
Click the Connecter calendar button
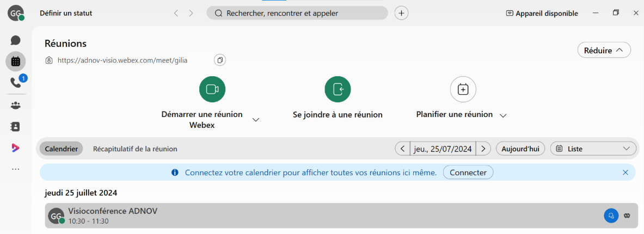coord(468,173)
